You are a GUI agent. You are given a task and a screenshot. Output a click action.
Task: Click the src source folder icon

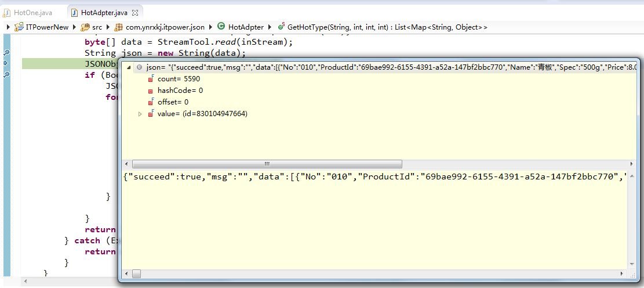[x=85, y=27]
